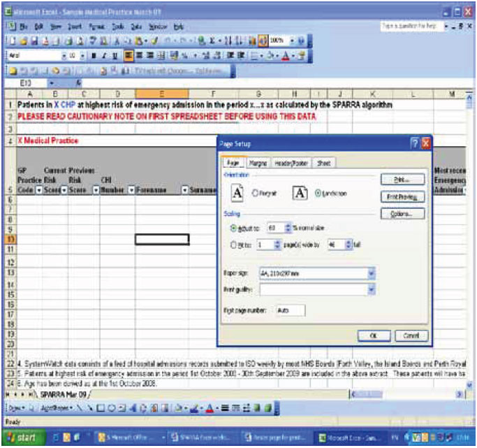
Task: Switch to the Sheet tab
Action: point(323,164)
